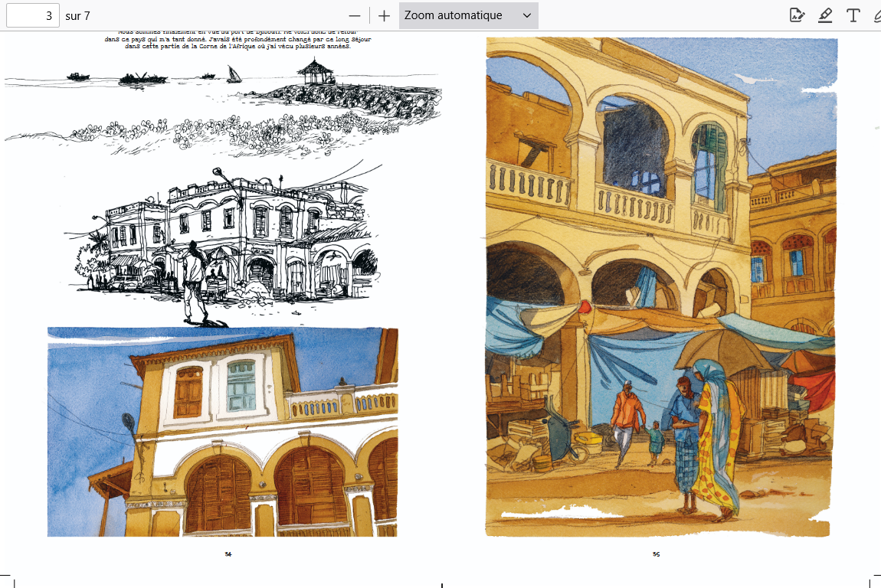881x588 pixels.
Task: Choose the freehand draw tool
Action: coord(877,16)
